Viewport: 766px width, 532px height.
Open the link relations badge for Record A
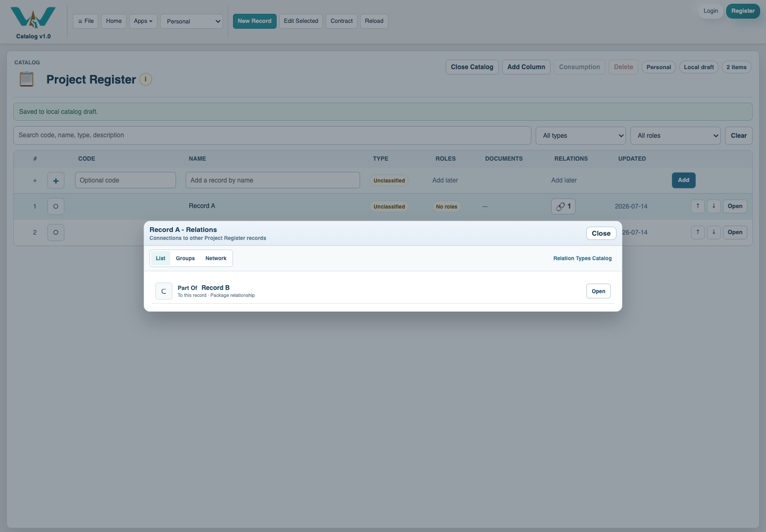(x=563, y=206)
